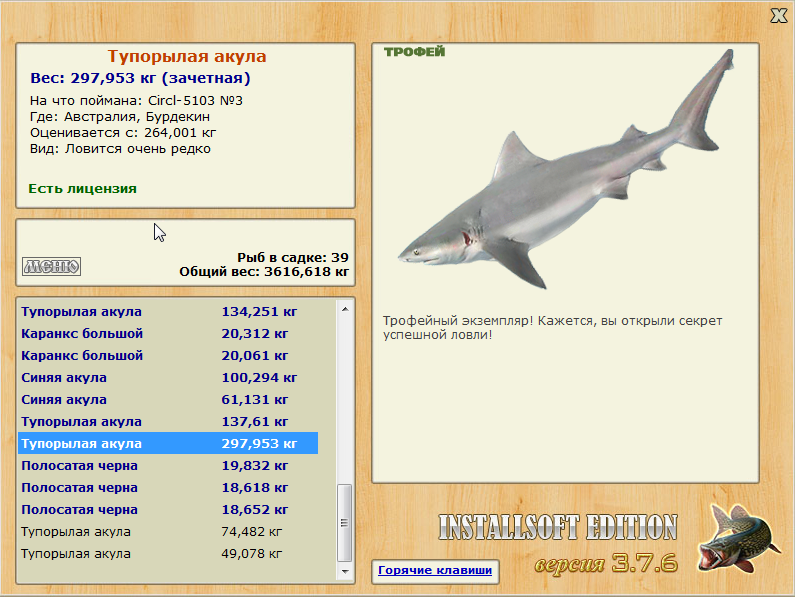Click the scrollbar down arrow
The image size is (795, 597).
click(345, 571)
